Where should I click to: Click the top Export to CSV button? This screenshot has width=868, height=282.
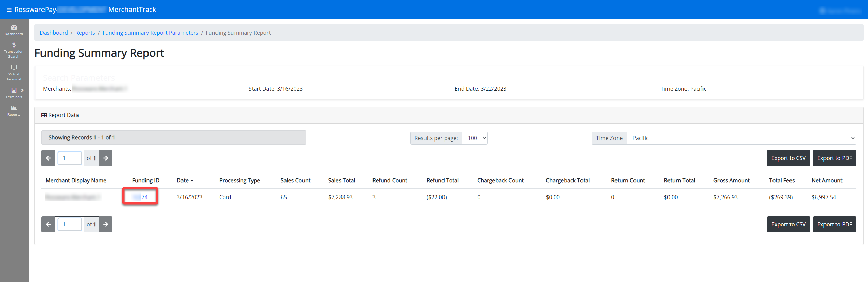(788, 158)
